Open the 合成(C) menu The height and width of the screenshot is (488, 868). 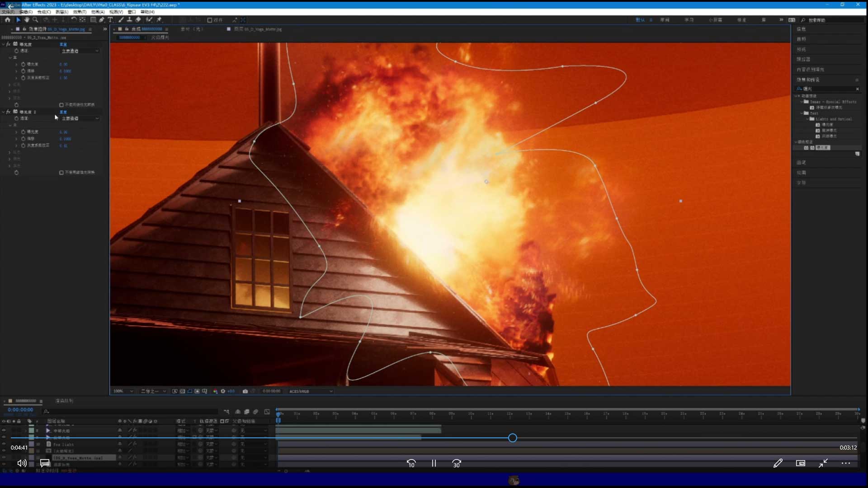[x=44, y=12]
